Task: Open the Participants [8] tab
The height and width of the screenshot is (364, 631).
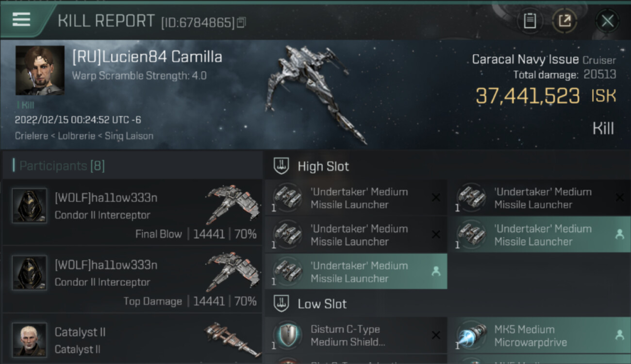Action: pos(62,166)
